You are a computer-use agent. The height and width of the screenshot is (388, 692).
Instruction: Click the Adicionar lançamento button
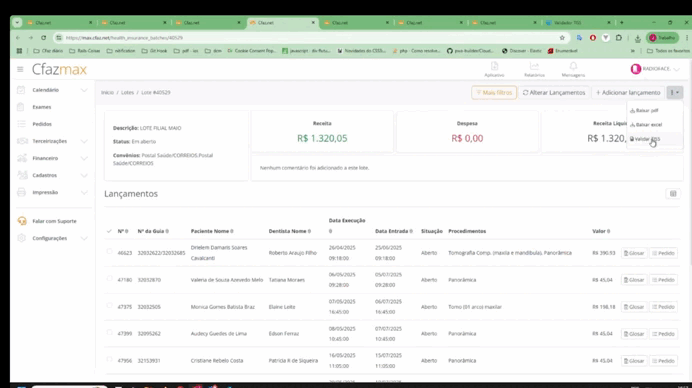(x=628, y=93)
